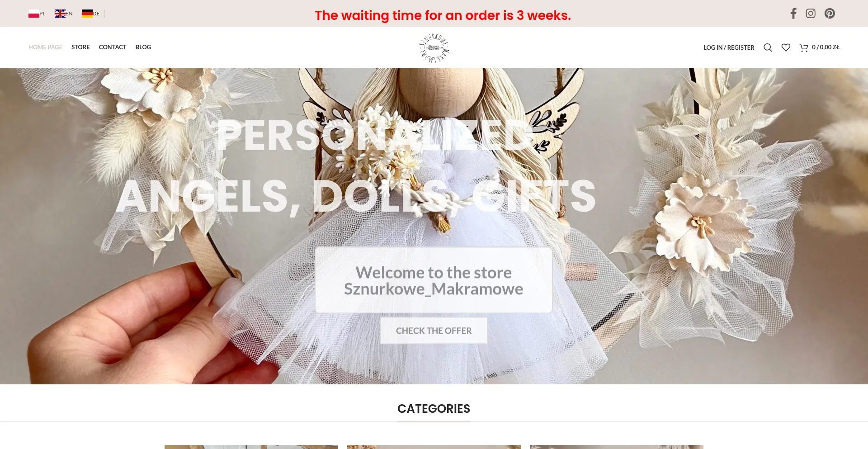
Task: Open the wishlist heart icon
Action: coord(786,47)
